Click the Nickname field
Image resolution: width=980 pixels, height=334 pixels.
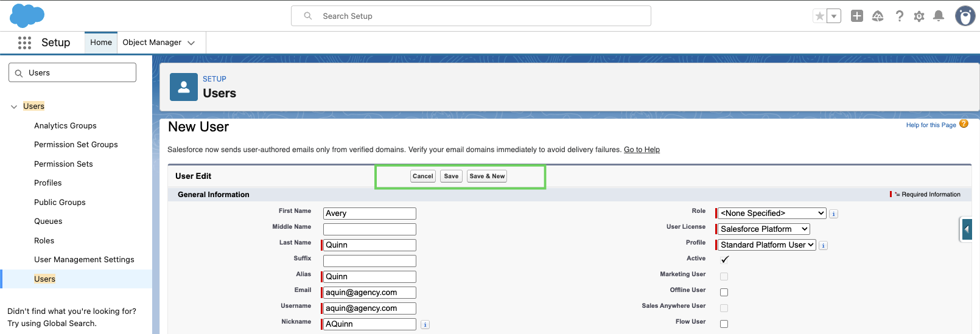pyautogui.click(x=369, y=324)
